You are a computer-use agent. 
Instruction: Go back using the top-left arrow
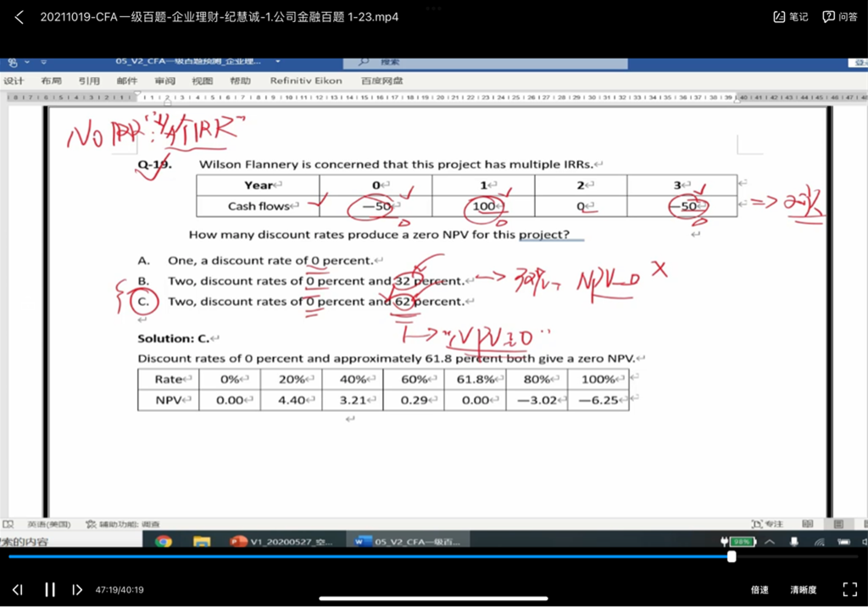click(x=19, y=17)
